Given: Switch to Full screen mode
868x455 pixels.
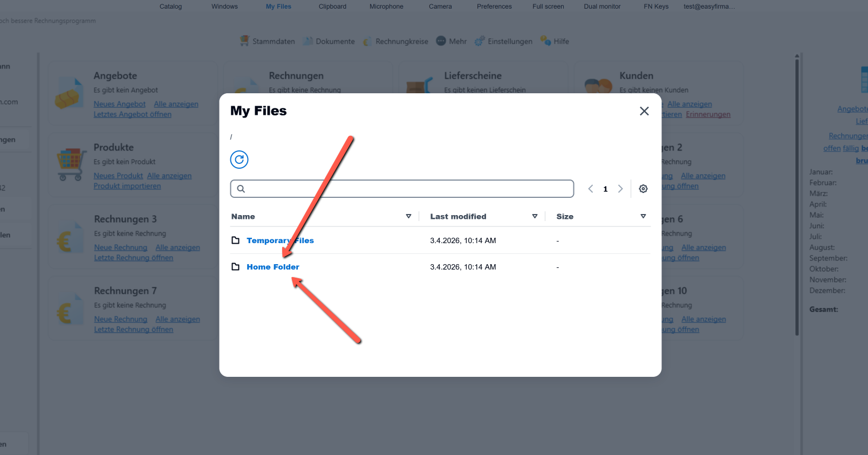Looking at the screenshot, I should (548, 6).
